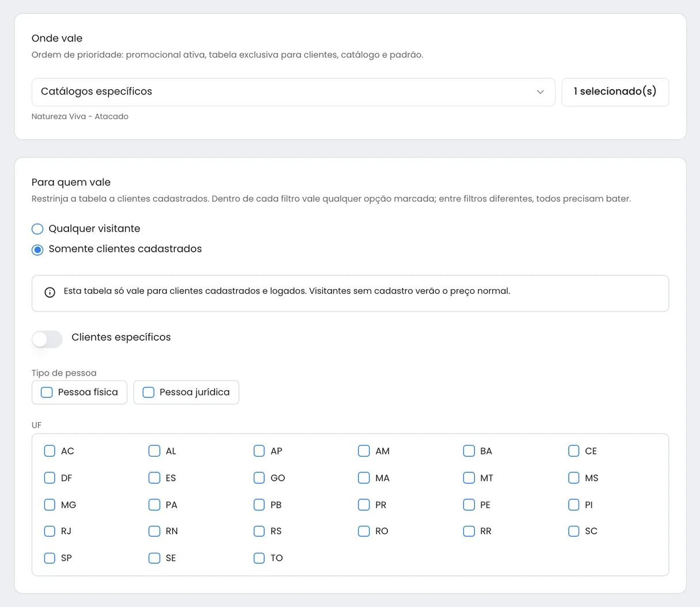The image size is (700, 607).
Task: Enable the Clientes específicos toggle switch
Action: point(47,339)
